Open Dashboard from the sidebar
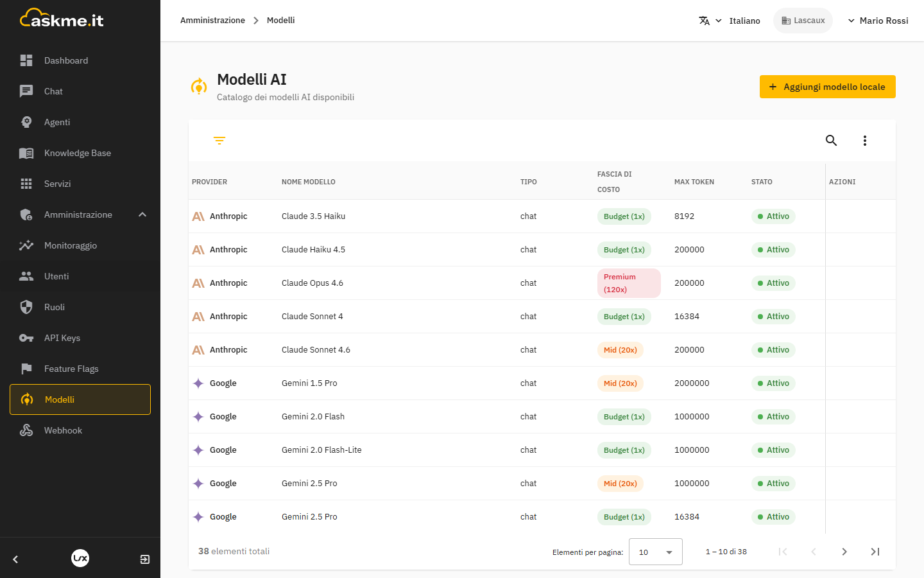The width and height of the screenshot is (924, 578). click(80, 60)
